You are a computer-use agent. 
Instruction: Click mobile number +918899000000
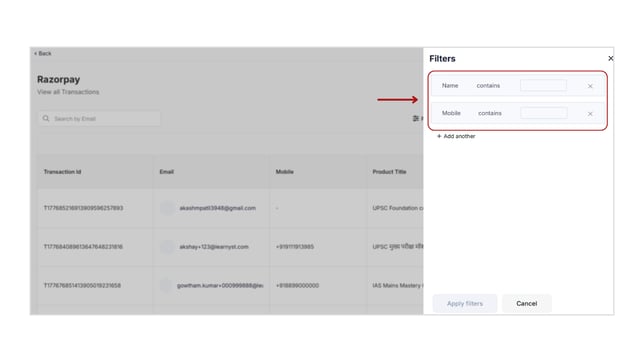[x=297, y=285]
